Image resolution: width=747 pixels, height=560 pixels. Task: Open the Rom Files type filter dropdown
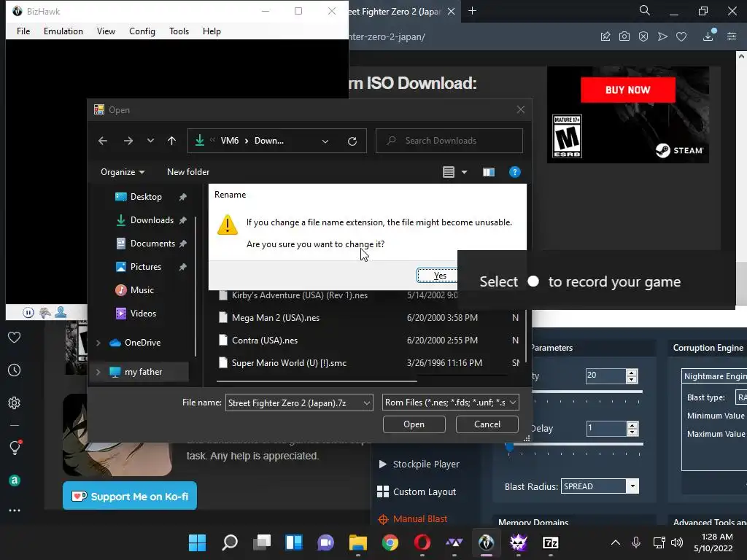click(x=513, y=402)
